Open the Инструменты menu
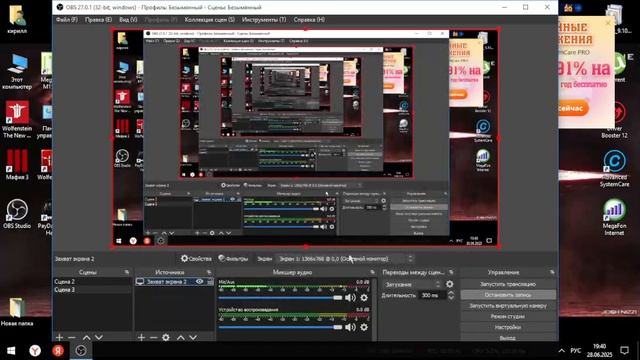Screen dimensions: 640x360 tap(264, 20)
